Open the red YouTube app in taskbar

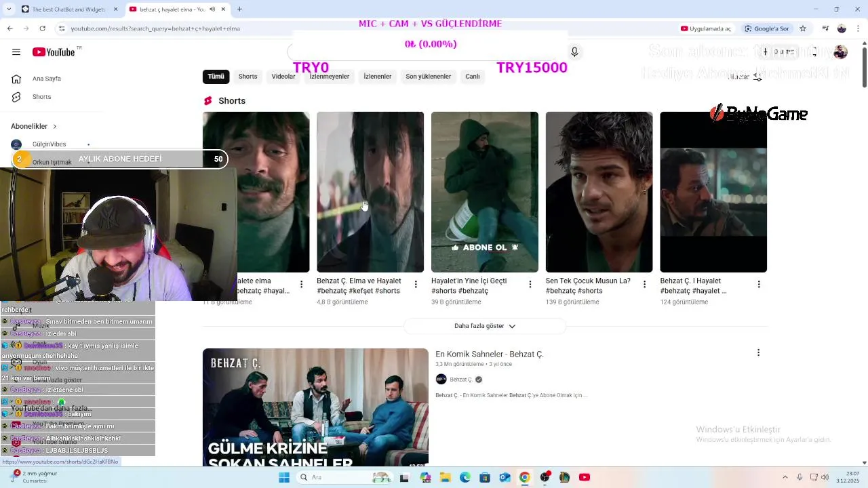(x=585, y=477)
